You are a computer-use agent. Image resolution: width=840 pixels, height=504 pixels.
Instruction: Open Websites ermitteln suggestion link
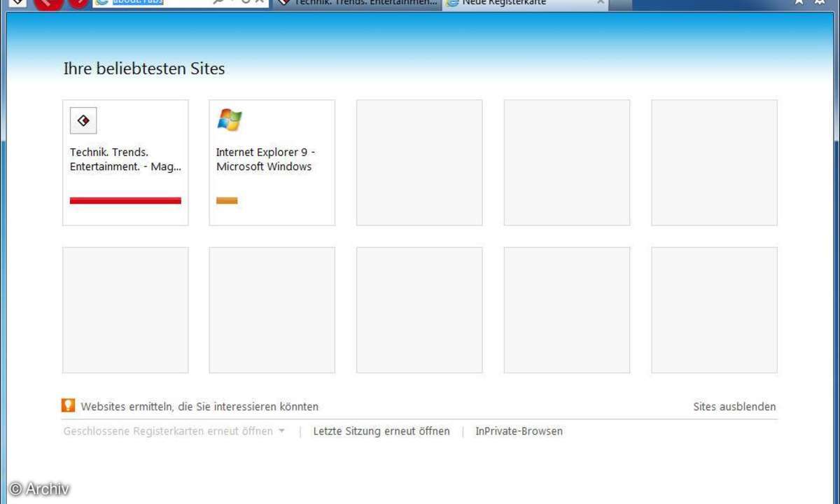pos(199,407)
